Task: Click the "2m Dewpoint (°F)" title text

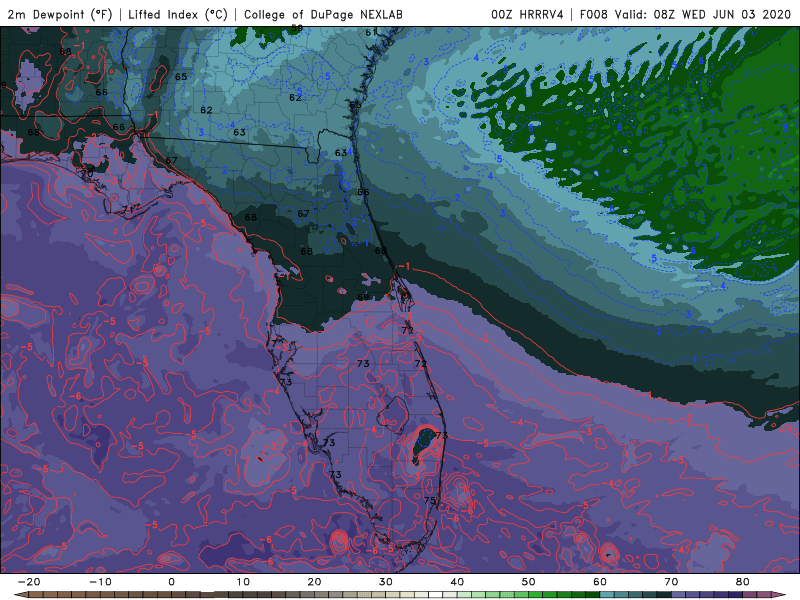Action: (60, 14)
